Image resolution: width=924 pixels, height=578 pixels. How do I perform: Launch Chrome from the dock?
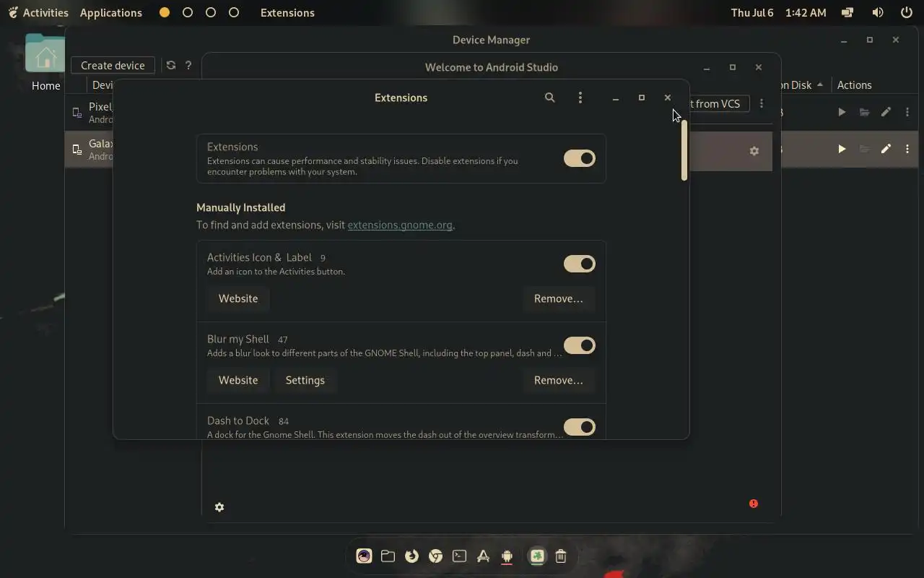pos(435,556)
